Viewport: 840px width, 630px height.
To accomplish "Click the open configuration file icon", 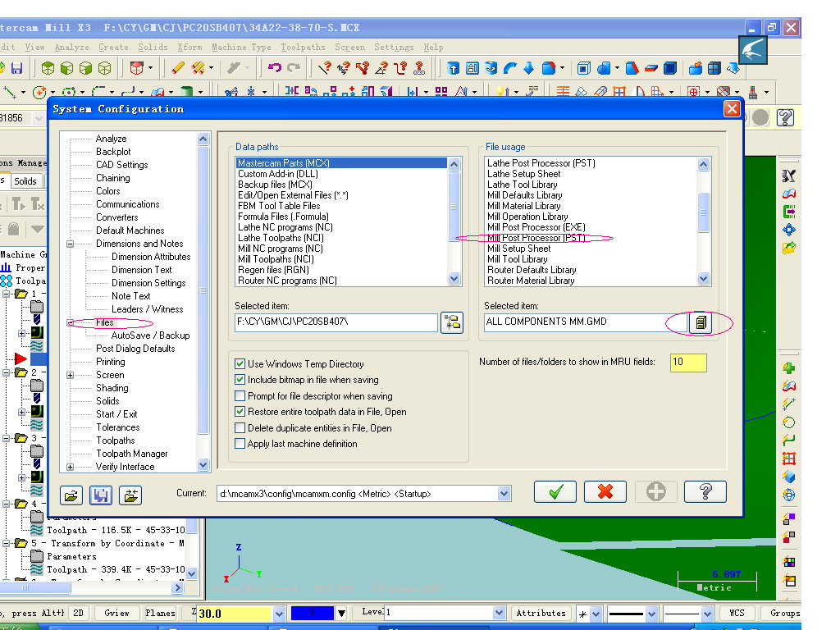I will 71,495.
